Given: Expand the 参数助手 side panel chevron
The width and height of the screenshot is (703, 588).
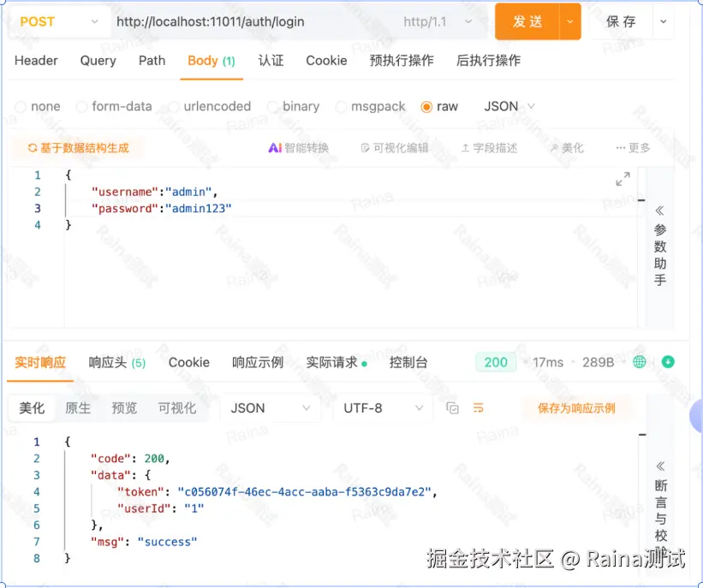Looking at the screenshot, I should [x=659, y=211].
